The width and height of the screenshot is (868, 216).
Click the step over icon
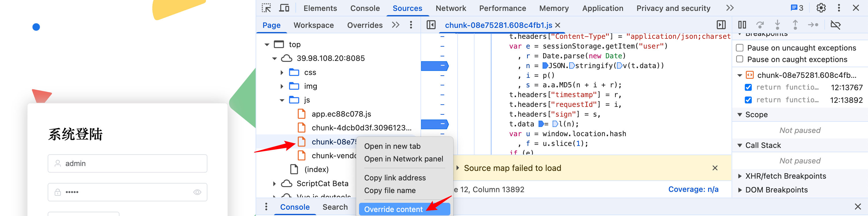point(760,25)
